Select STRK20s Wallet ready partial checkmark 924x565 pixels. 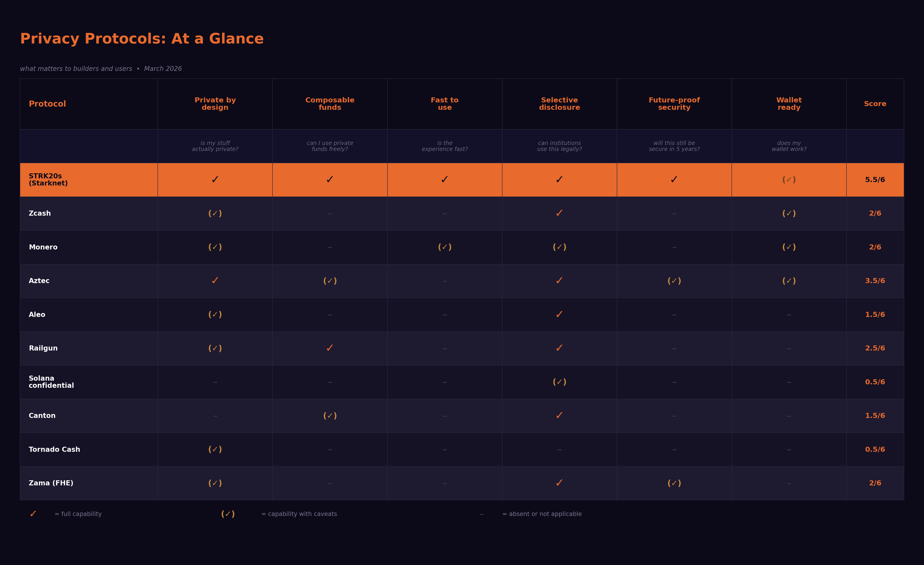tap(789, 180)
